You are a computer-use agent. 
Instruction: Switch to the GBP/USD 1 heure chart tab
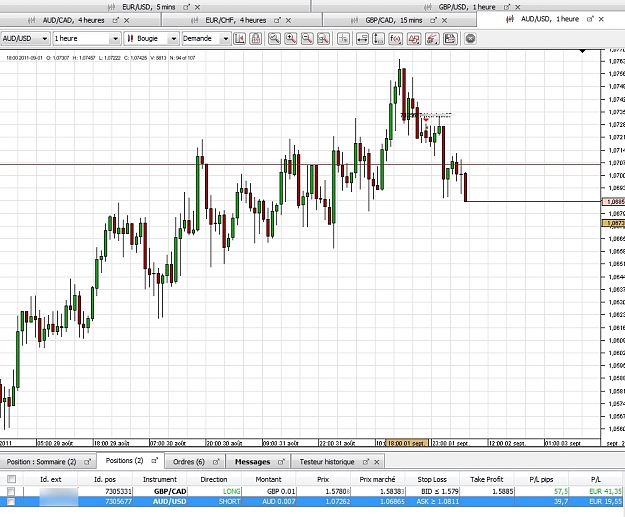(x=466, y=7)
